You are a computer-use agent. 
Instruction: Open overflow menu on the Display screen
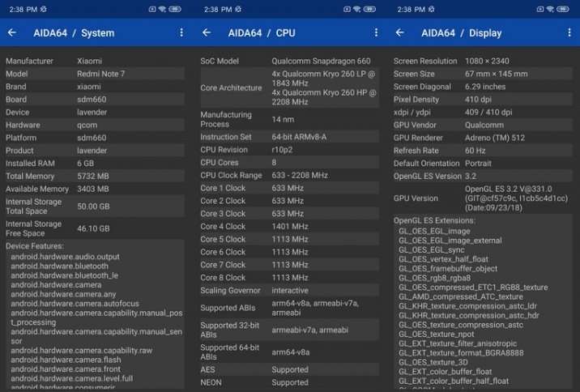point(569,33)
